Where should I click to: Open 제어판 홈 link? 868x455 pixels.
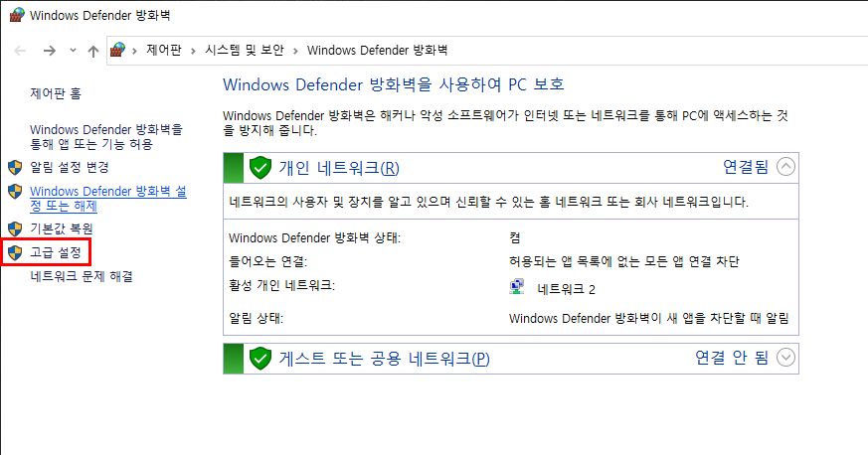pyautogui.click(x=56, y=93)
